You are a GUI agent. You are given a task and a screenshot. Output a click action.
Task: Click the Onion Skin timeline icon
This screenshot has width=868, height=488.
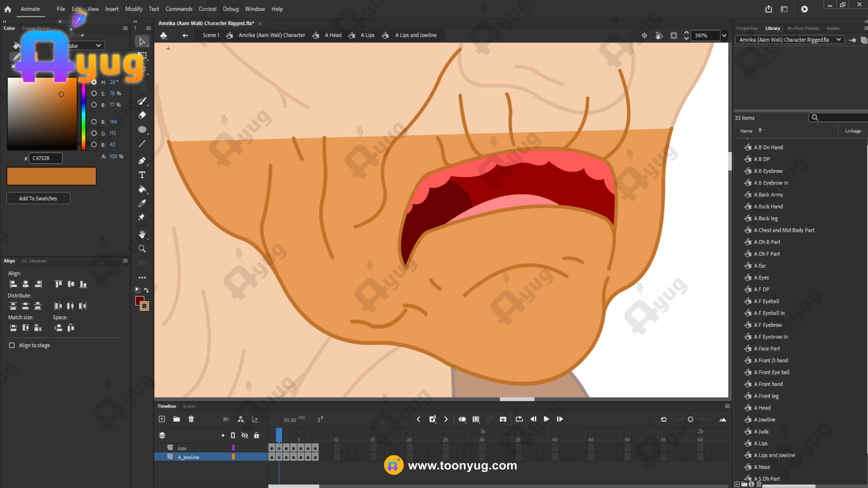[x=462, y=419]
